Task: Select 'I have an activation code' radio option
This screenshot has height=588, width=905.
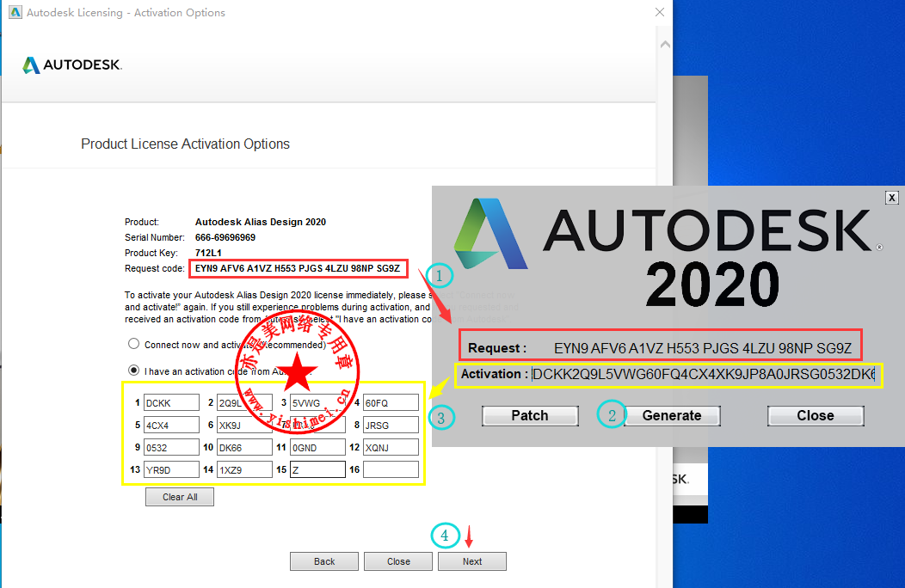Action: 134,371
